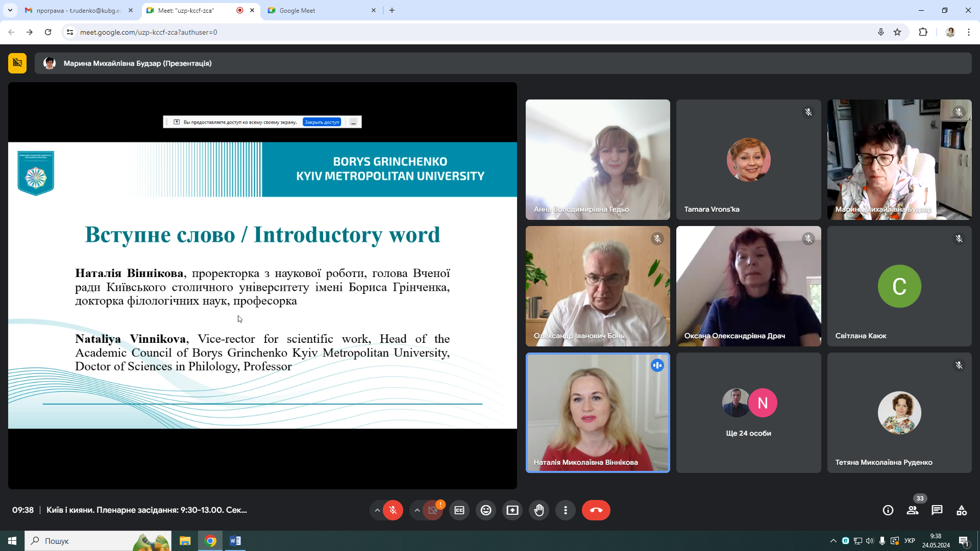Show the participants list
The height and width of the screenshot is (551, 980).
click(912, 510)
